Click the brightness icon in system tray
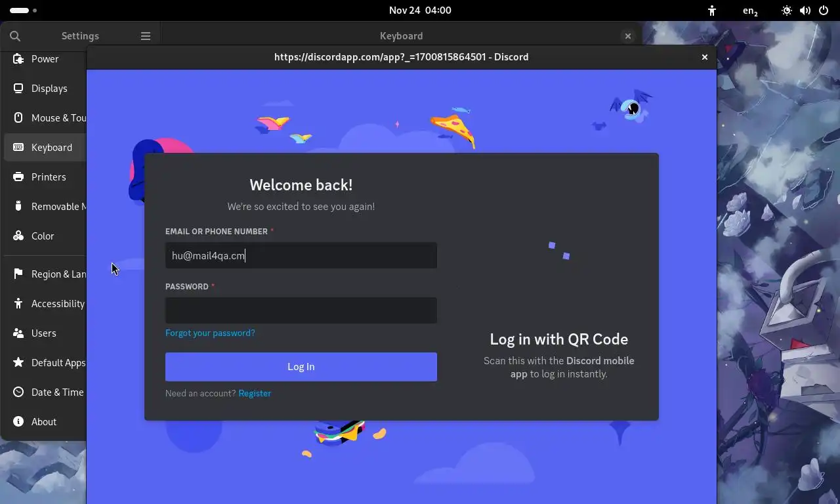Image resolution: width=840 pixels, height=504 pixels. tap(787, 10)
